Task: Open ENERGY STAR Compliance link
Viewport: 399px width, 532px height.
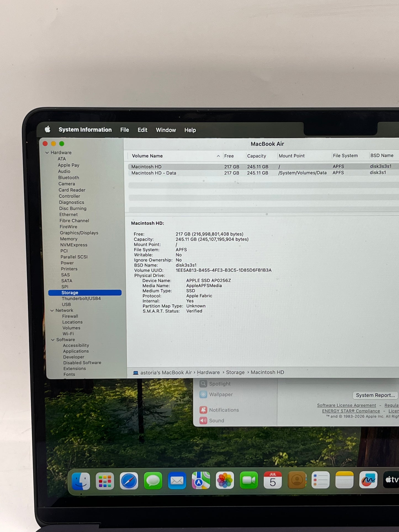Action: pos(351,411)
